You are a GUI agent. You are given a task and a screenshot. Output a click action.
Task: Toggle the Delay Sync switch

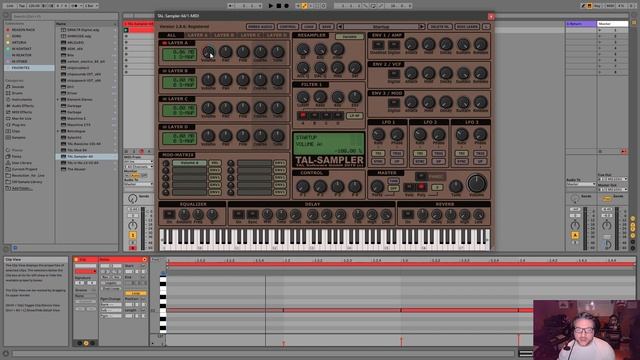[x=252, y=215]
